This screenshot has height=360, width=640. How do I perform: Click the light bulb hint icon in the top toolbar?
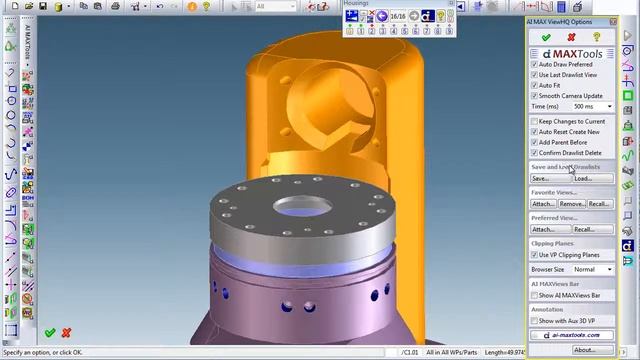(x=206, y=6)
